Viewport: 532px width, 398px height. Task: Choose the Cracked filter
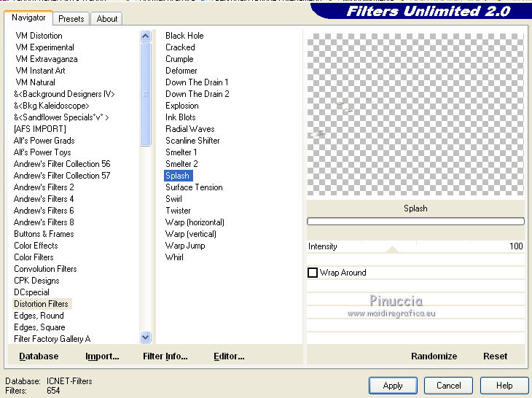180,47
